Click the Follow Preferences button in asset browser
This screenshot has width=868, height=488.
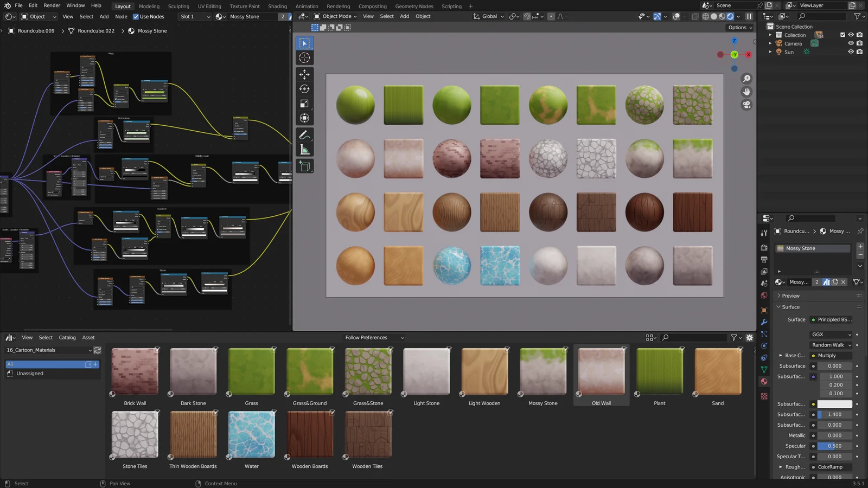(374, 337)
